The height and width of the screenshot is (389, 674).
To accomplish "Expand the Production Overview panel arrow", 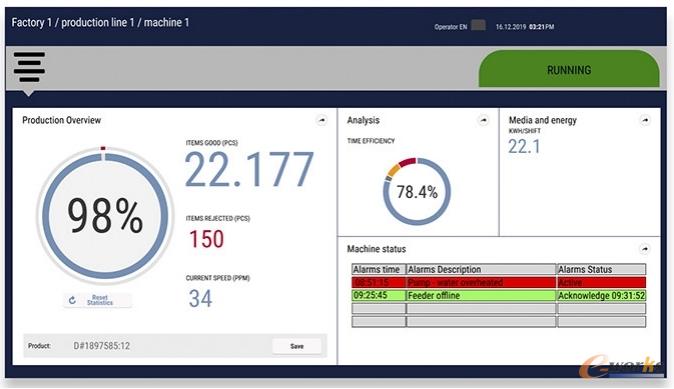I will [x=322, y=120].
